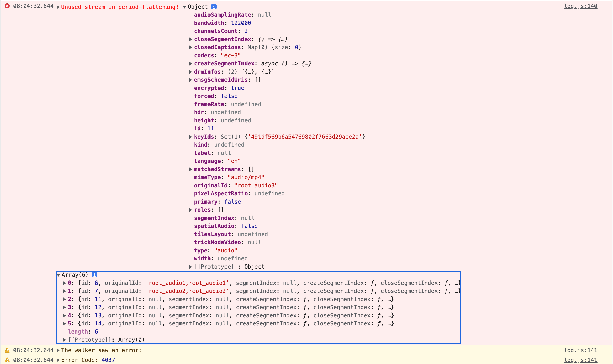The width and height of the screenshot is (613, 364).
Task: Expand the Object's [[Prototype]] entry
Action: tap(191, 267)
